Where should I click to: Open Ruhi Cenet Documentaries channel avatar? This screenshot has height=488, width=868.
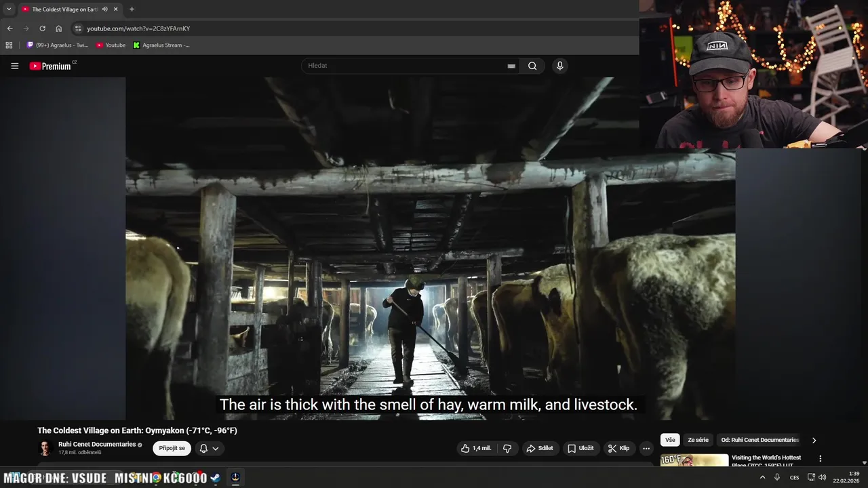coord(45,448)
